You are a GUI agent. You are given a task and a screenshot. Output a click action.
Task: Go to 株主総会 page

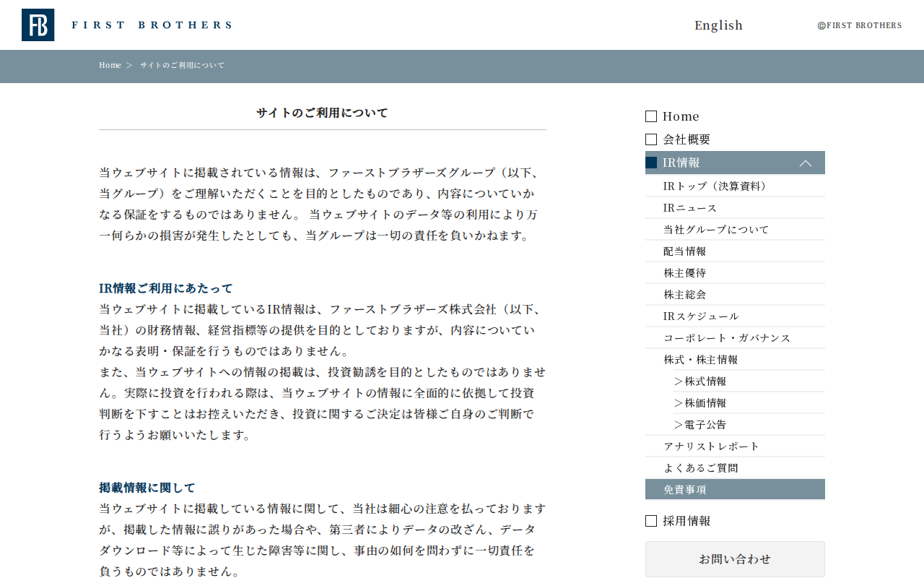(x=735, y=294)
